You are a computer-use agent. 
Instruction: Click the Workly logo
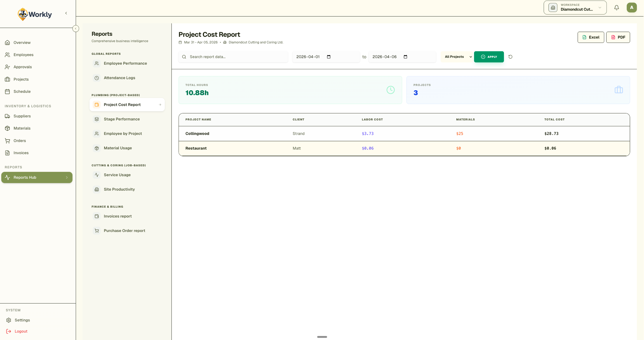click(x=35, y=14)
